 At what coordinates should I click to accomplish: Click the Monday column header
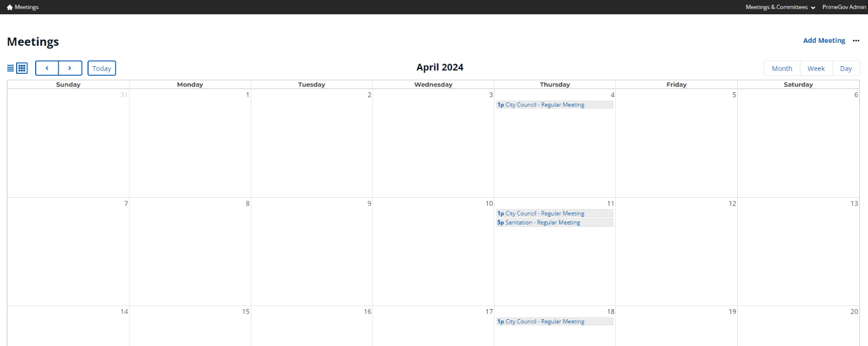(x=190, y=85)
